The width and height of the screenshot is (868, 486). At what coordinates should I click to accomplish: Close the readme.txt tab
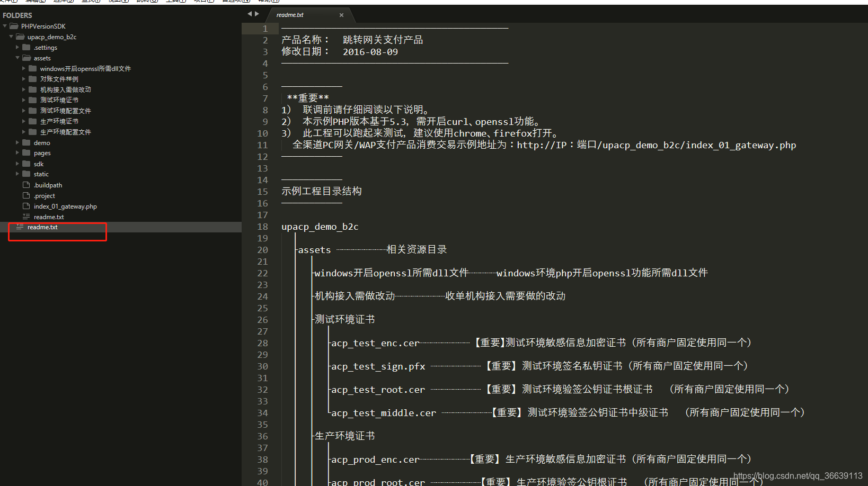coord(341,15)
